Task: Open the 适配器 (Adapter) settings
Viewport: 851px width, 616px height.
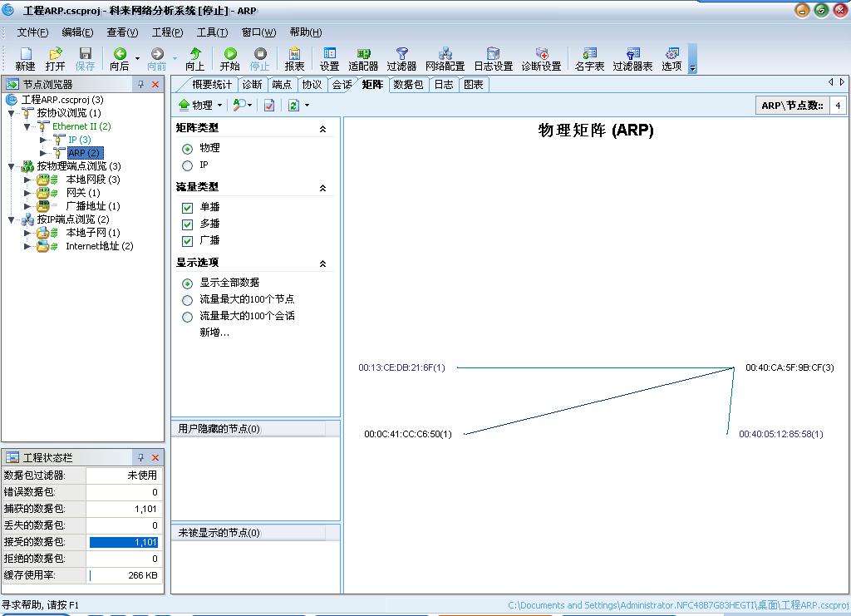Action: [x=363, y=58]
